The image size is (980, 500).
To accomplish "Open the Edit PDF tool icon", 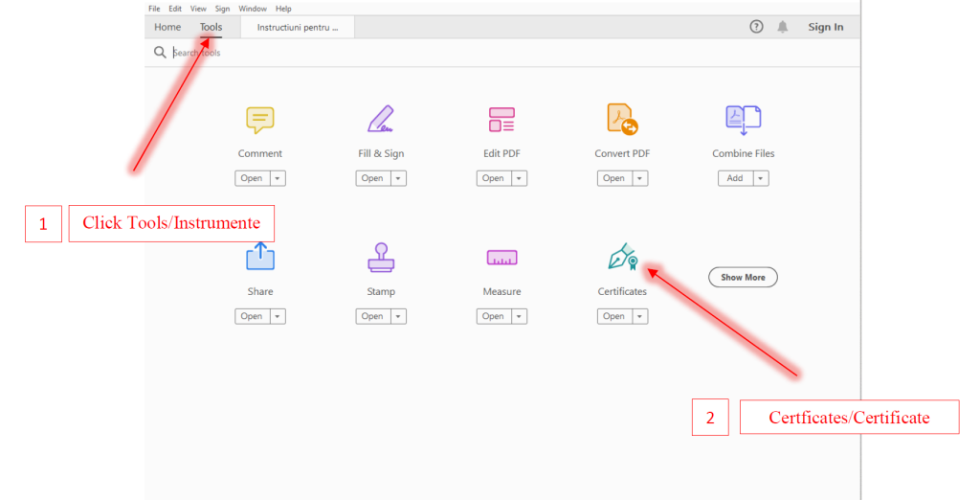I will click(501, 120).
